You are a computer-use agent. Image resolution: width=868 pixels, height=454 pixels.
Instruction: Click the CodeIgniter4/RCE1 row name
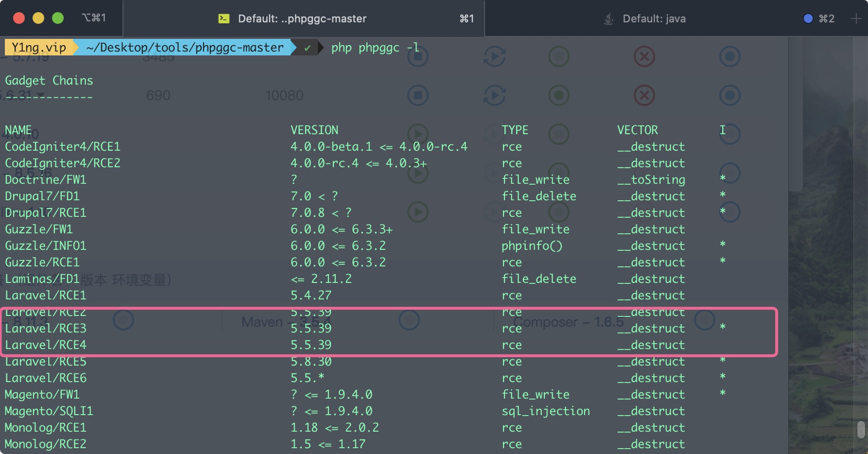(63, 147)
